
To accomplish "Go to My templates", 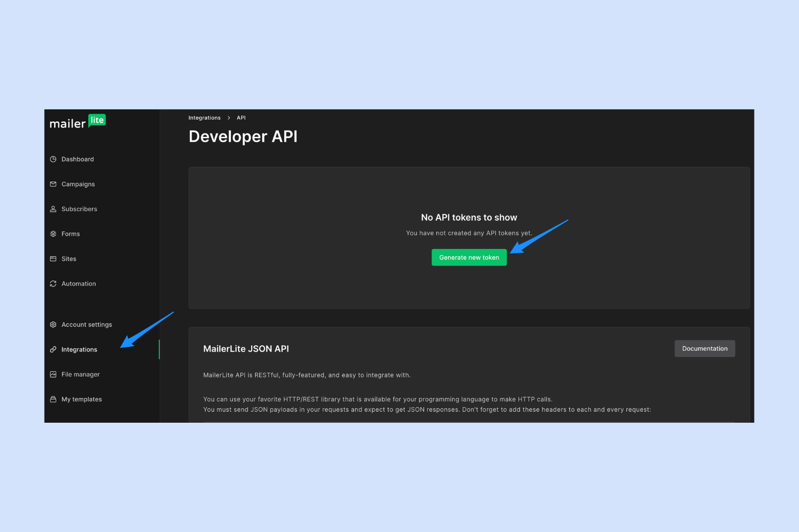I will click(x=81, y=400).
